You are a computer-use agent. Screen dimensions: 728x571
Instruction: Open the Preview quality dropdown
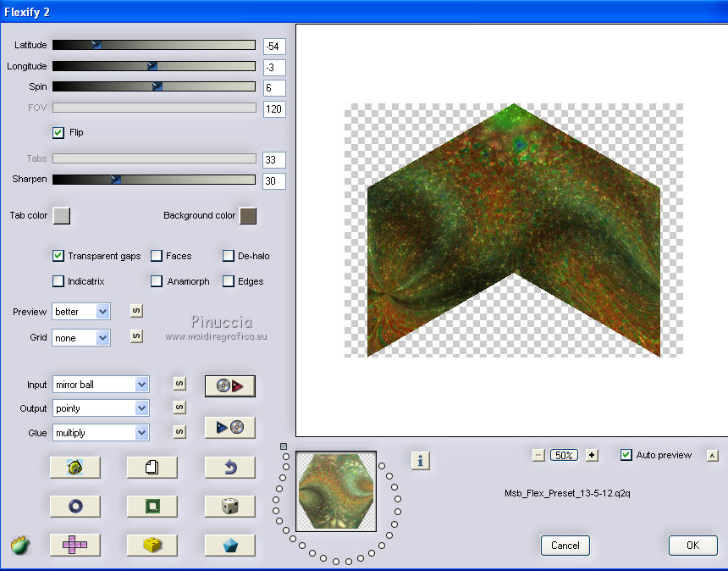point(81,311)
